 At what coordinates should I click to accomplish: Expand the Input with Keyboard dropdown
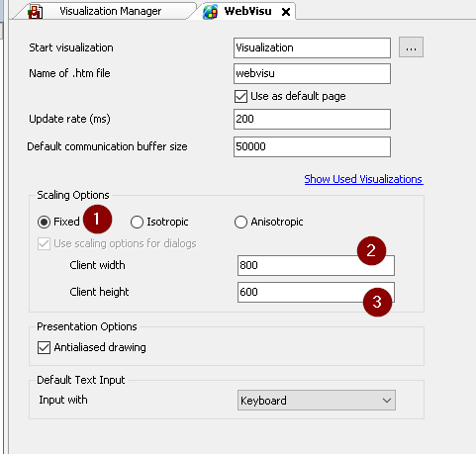(x=317, y=401)
